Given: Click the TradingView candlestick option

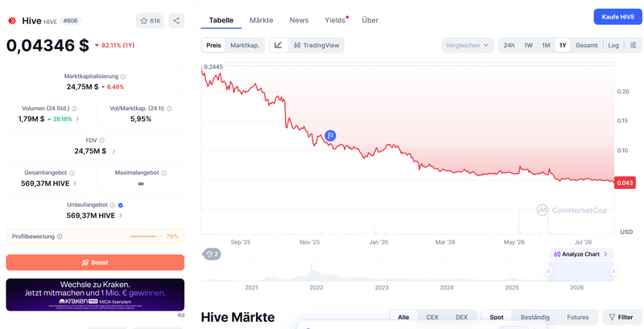Looking at the screenshot, I should click(316, 45).
